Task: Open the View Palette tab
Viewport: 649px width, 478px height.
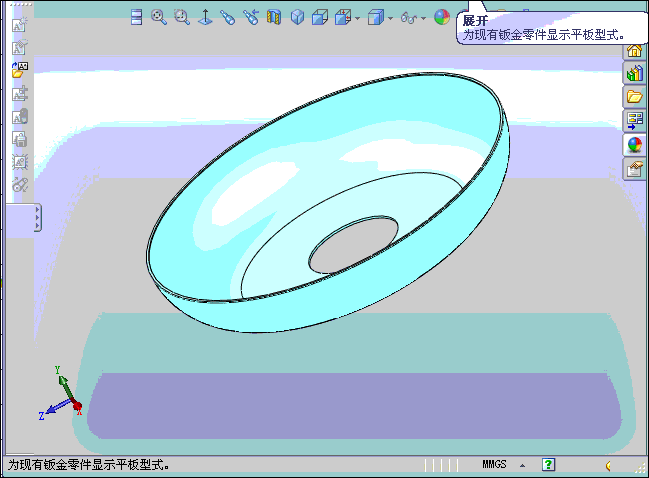Action: pos(634,121)
